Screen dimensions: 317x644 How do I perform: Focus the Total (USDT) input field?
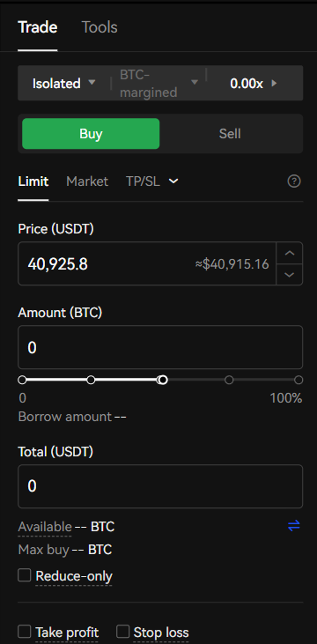(160, 486)
